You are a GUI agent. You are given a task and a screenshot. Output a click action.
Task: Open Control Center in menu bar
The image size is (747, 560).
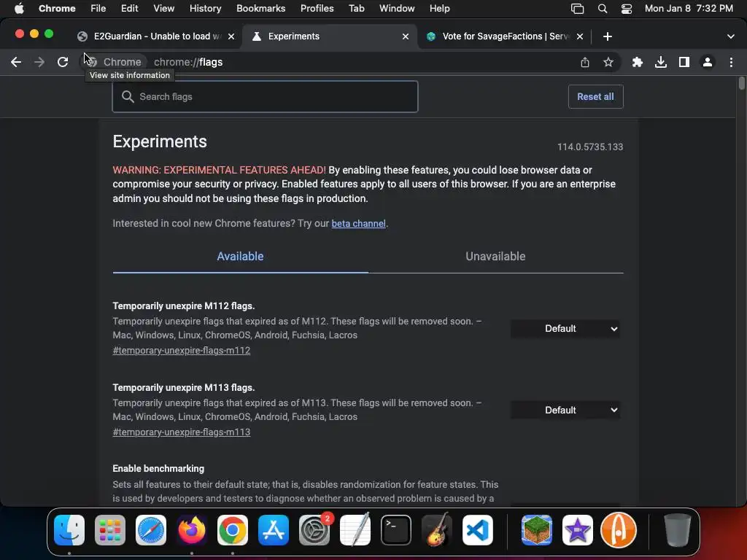pyautogui.click(x=627, y=9)
